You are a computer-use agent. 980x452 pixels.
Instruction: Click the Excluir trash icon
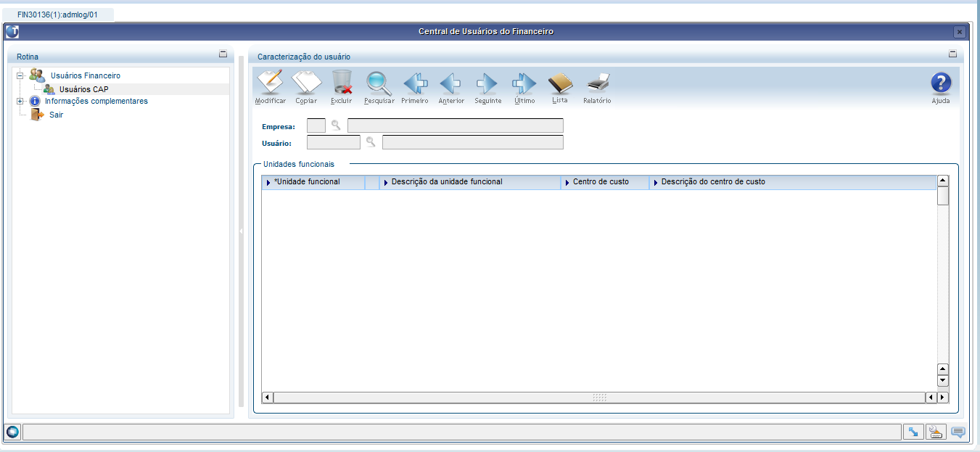click(x=342, y=83)
